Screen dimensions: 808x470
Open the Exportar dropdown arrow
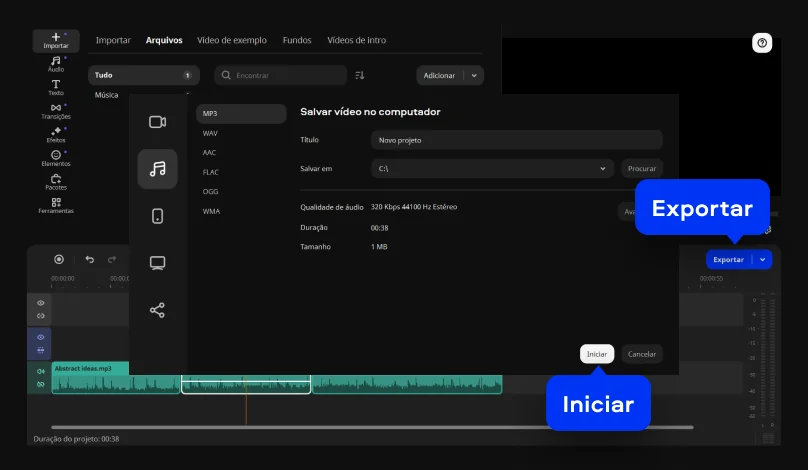point(763,259)
